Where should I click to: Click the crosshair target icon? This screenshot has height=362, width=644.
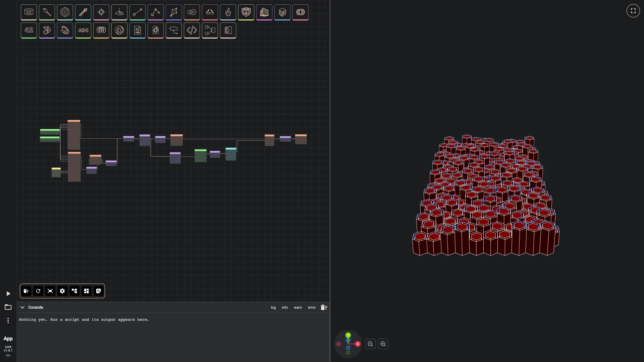pos(101,12)
